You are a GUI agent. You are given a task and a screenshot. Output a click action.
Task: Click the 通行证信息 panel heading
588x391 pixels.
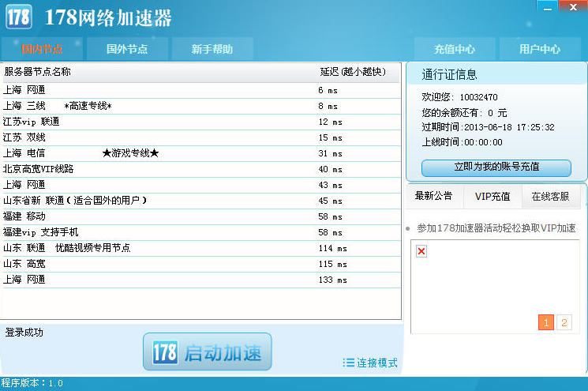(449, 74)
